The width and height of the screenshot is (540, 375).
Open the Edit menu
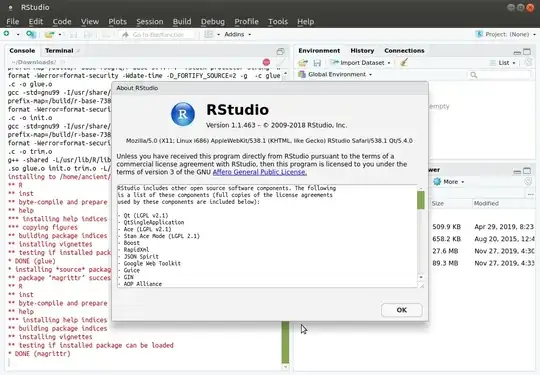[35, 21]
